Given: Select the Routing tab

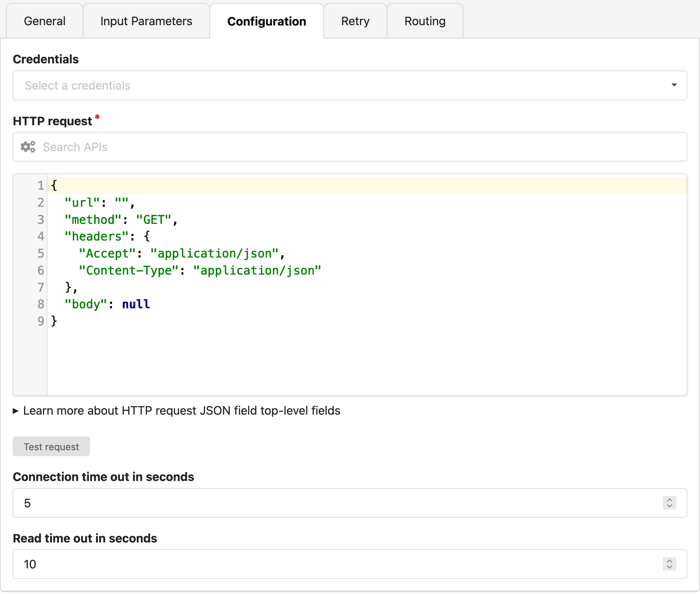Looking at the screenshot, I should click(x=425, y=21).
